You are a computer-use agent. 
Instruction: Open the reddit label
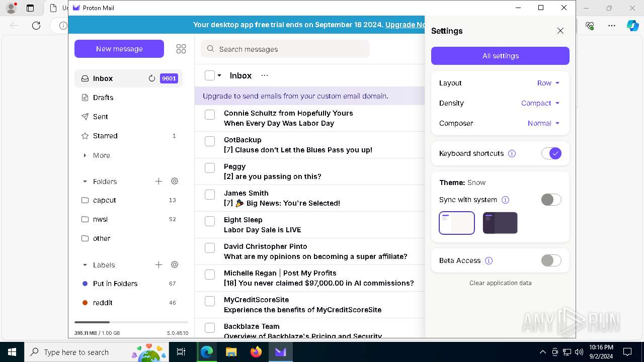coord(128,303)
